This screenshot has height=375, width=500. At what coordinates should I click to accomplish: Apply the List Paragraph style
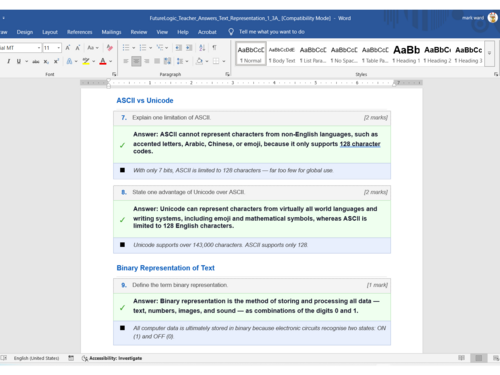(313, 53)
